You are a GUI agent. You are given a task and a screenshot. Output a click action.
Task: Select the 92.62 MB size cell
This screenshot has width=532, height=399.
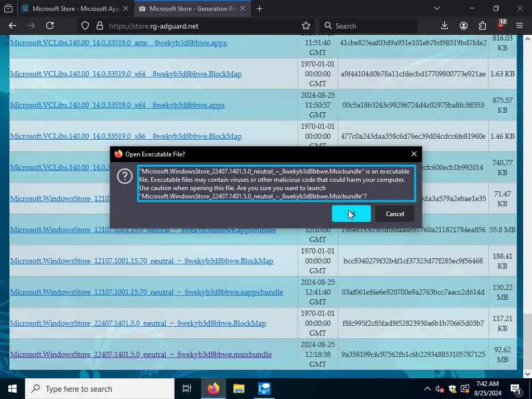[x=502, y=354]
